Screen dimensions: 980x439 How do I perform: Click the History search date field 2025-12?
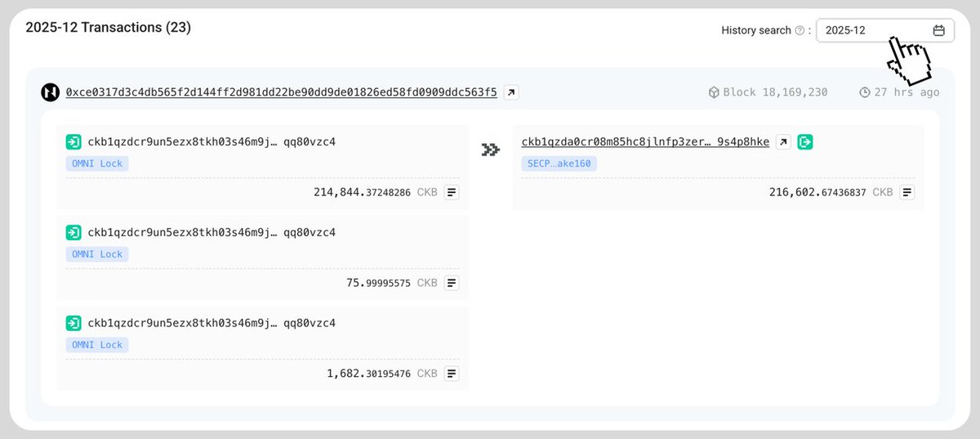(885, 30)
